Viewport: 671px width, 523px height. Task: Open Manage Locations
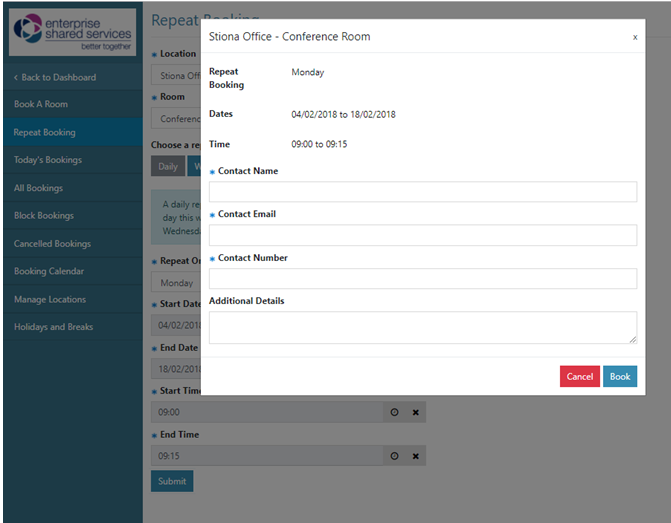(73, 299)
